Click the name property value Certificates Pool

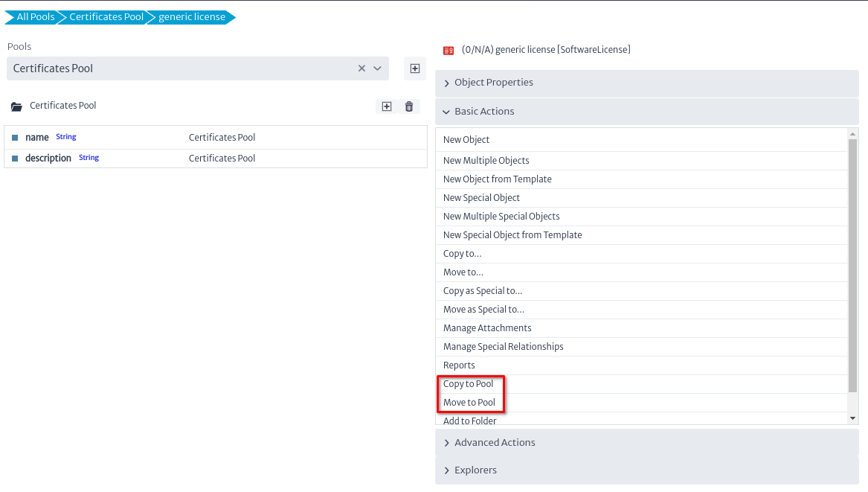[222, 138]
